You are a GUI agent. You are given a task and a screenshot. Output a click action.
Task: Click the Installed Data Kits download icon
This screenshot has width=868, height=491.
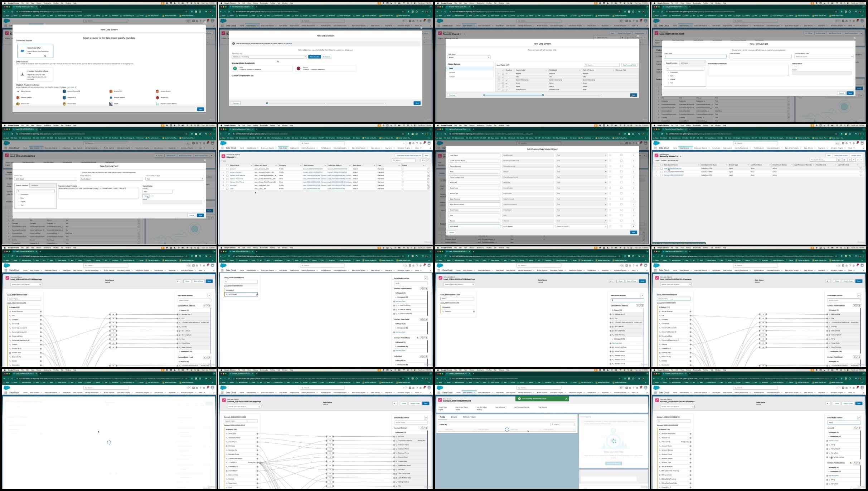tap(23, 74)
